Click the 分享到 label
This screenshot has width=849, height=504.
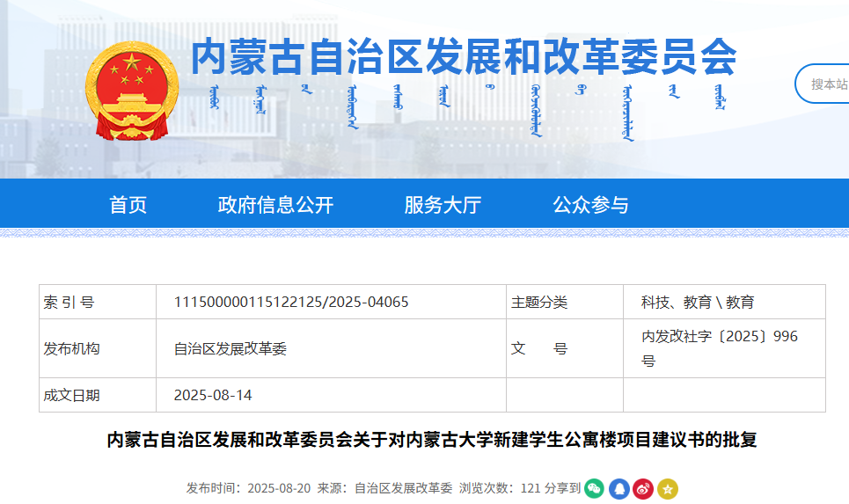[562, 488]
